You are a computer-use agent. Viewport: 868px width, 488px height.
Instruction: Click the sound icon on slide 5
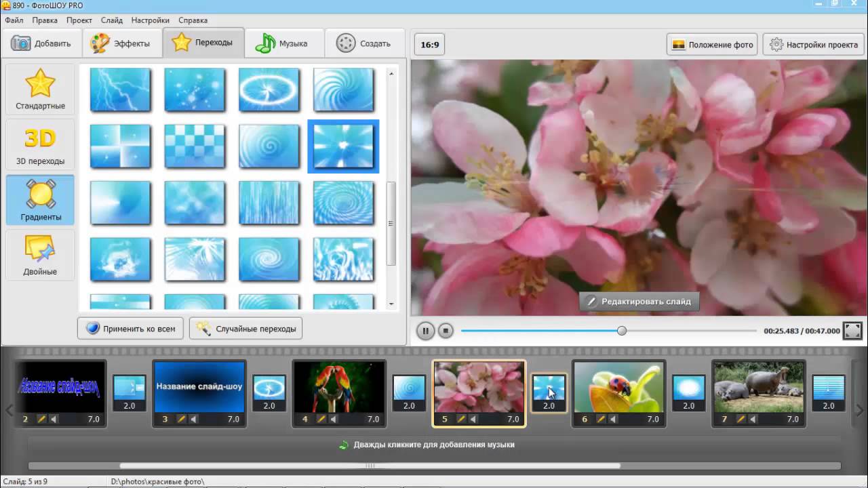pyautogui.click(x=474, y=420)
